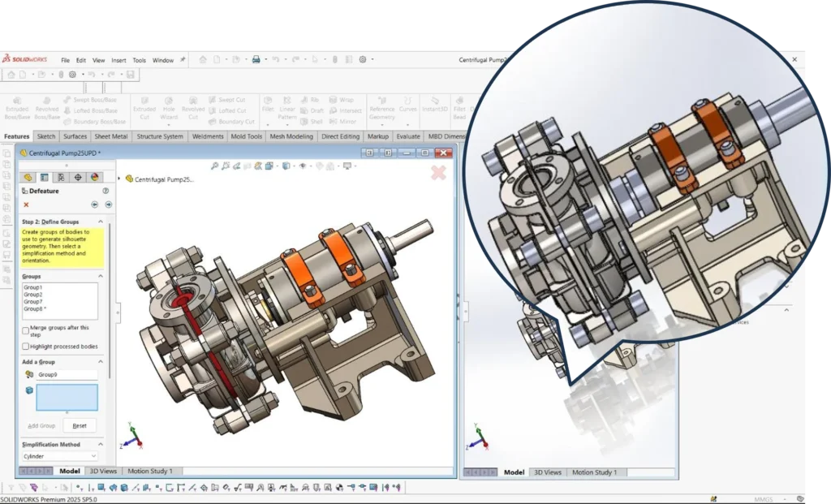Viewport: 831px width, 504px height.
Task: Click the Home icon in top toolbar
Action: tap(202, 59)
